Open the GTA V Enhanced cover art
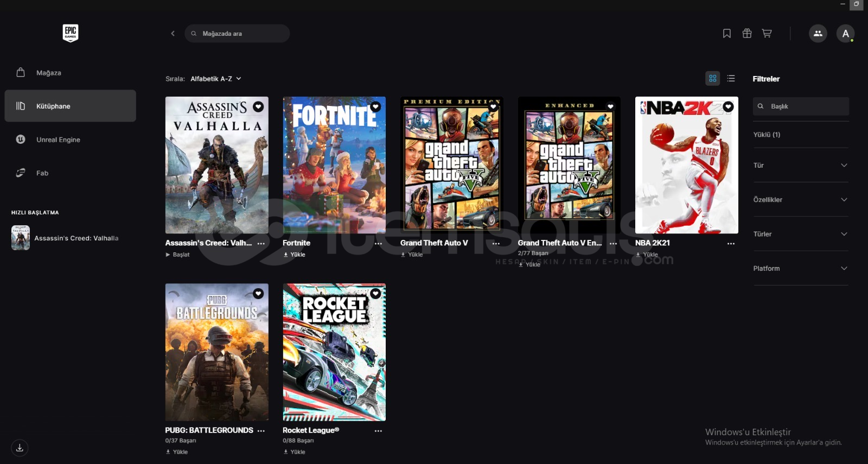 (569, 165)
